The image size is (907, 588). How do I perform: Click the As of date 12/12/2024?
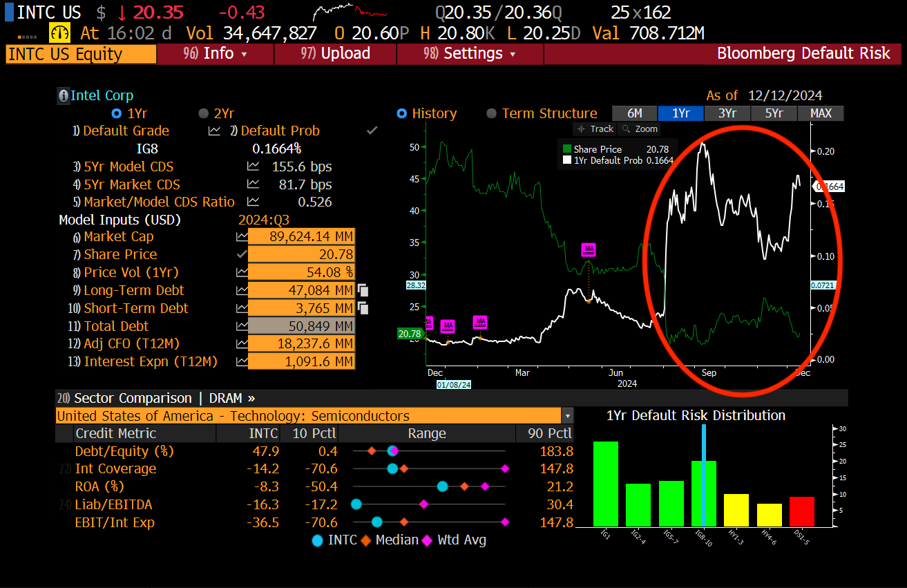[784, 96]
